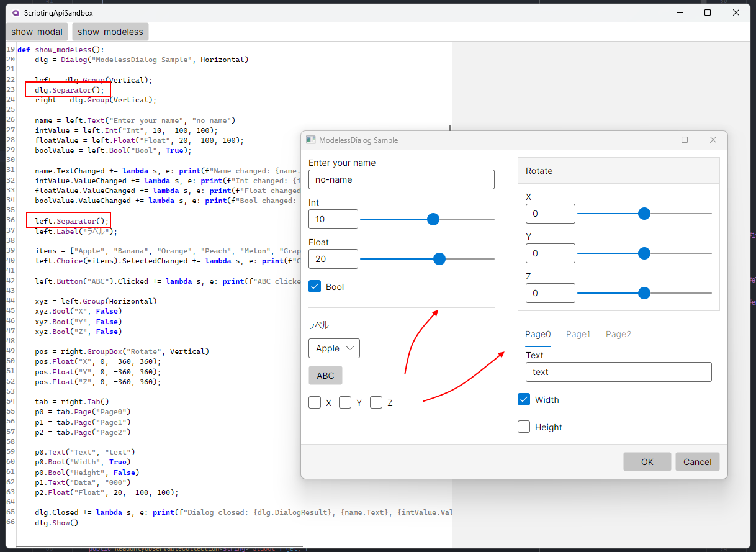756x552 pixels.
Task: Click the 'left.Separator();' code line
Action: [72, 221]
